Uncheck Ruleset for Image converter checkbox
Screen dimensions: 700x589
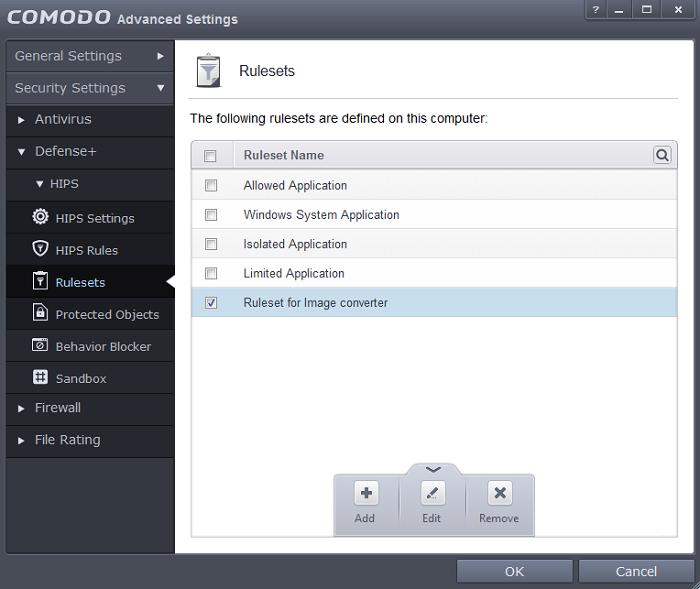[211, 303]
